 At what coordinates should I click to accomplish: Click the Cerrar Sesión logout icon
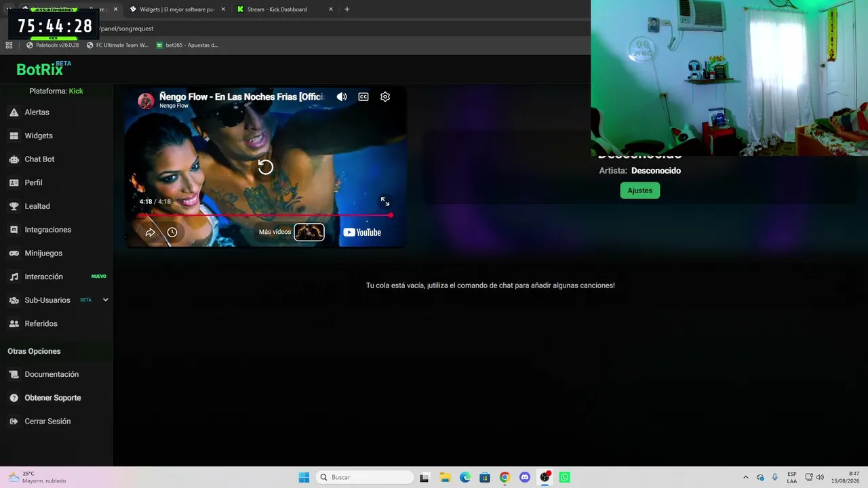coord(14,422)
